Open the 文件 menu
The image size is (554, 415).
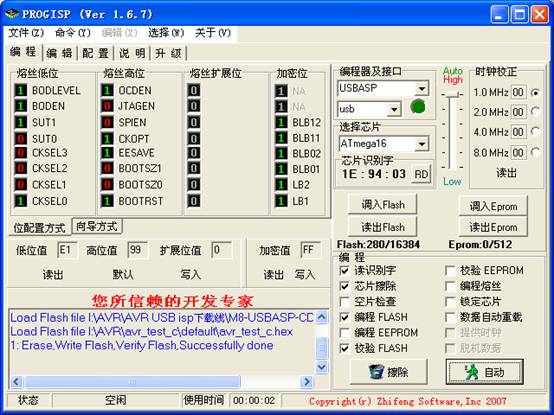[26, 33]
